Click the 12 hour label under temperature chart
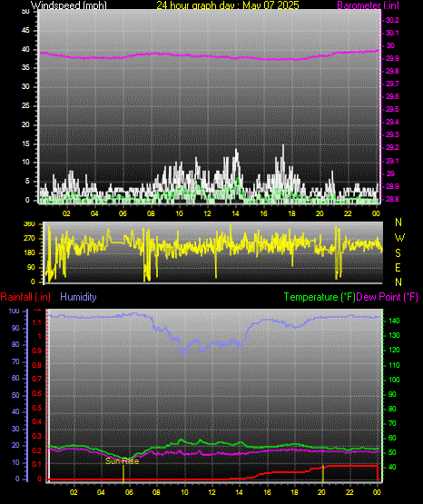 (x=211, y=492)
